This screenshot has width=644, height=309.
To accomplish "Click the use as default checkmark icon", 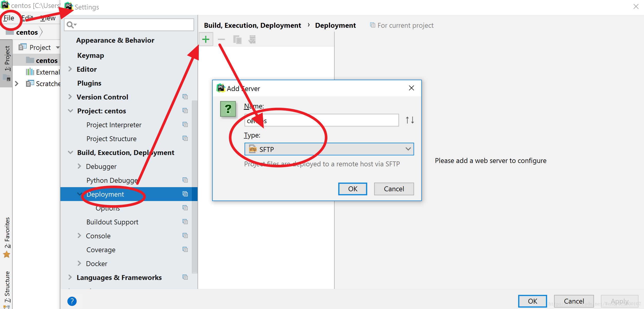I will click(x=252, y=40).
